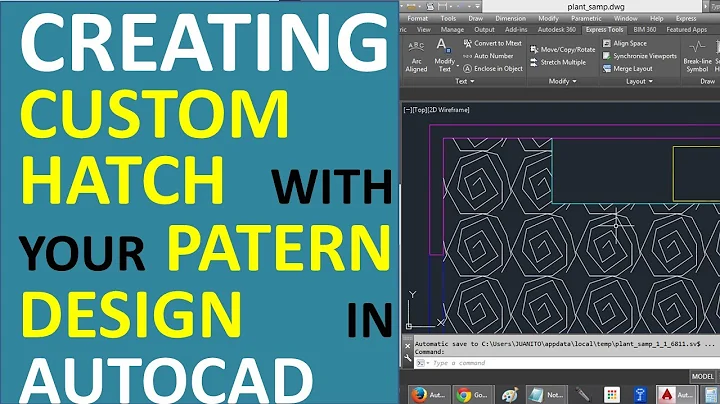Image resolution: width=720 pixels, height=404 pixels.
Task: Choose the Merge Layout tool
Action: point(627,69)
